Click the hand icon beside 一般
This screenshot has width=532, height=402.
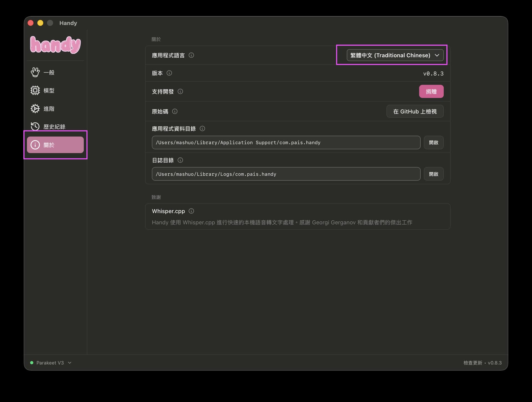click(35, 72)
